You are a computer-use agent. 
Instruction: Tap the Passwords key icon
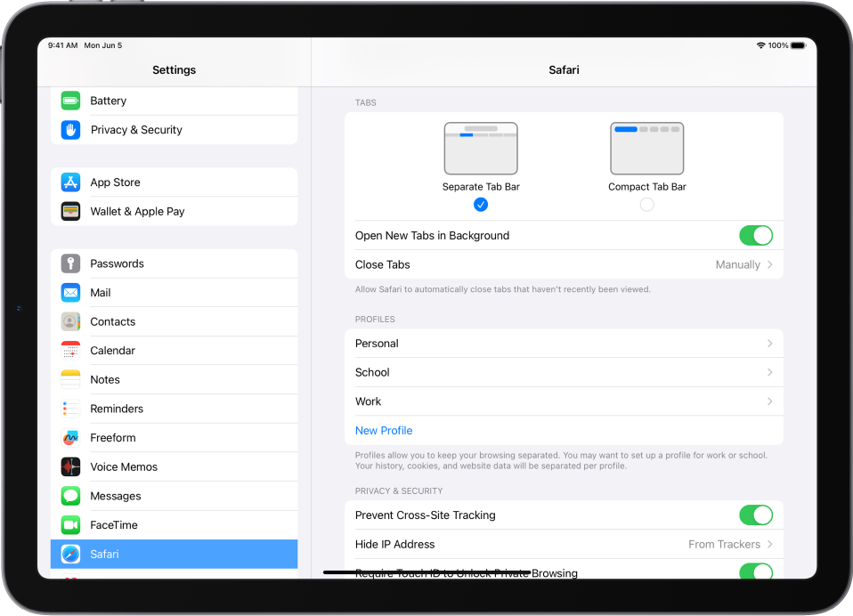70,263
